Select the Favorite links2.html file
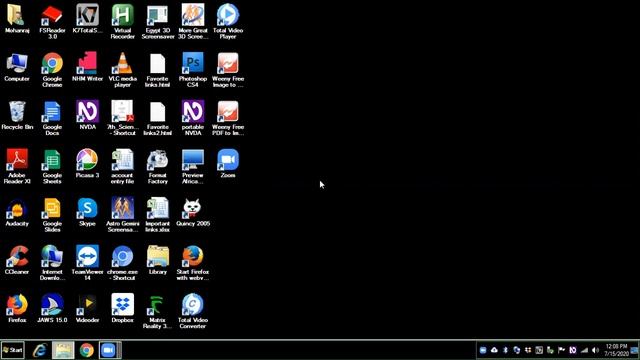The width and height of the screenshot is (640, 360). [x=158, y=118]
